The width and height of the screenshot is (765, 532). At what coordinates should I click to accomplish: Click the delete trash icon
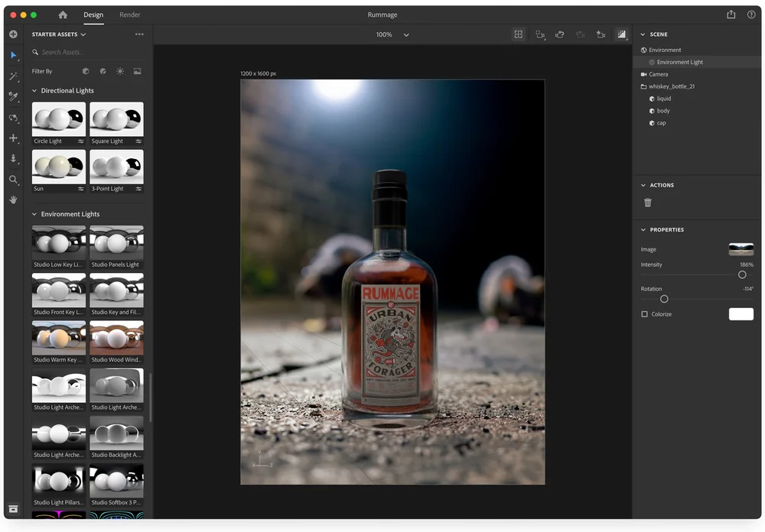[x=647, y=203]
